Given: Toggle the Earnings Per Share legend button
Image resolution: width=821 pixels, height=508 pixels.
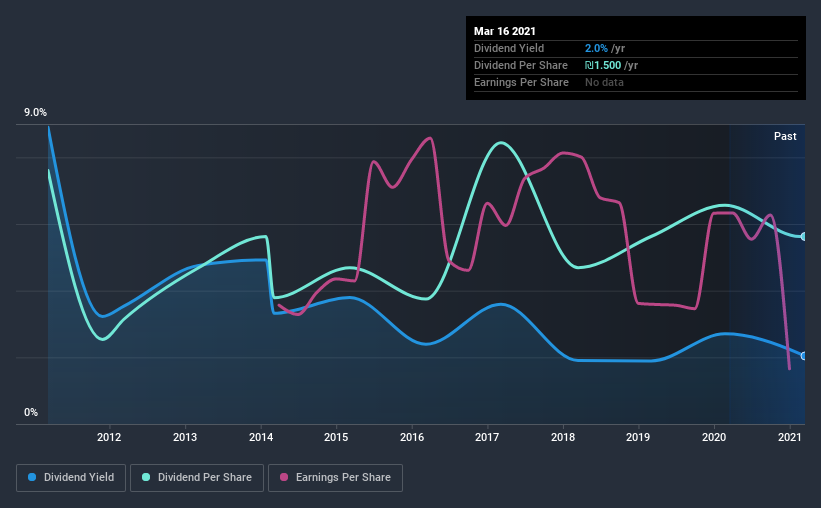Looking at the screenshot, I should [x=335, y=478].
